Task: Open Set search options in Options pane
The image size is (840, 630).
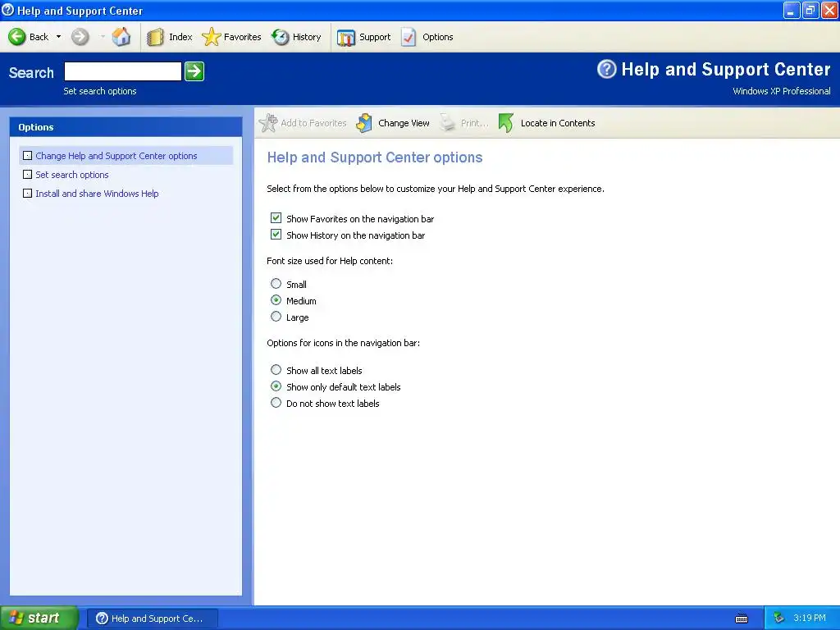Action: [72, 175]
